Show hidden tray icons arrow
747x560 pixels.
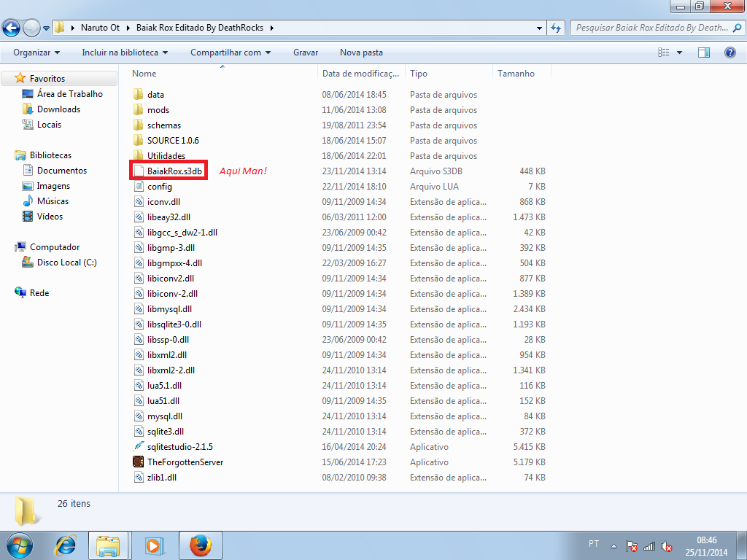pyautogui.click(x=614, y=546)
